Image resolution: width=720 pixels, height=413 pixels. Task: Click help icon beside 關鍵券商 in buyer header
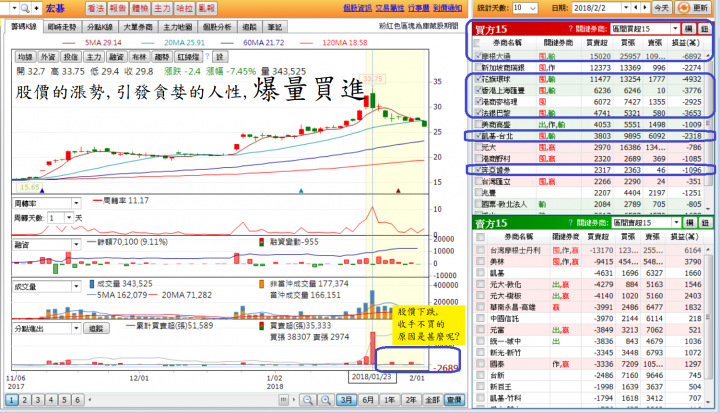[570, 29]
